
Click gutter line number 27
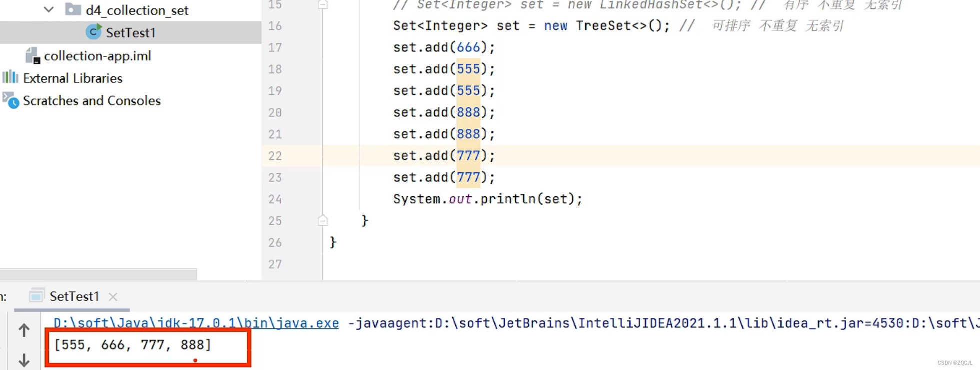click(x=275, y=264)
